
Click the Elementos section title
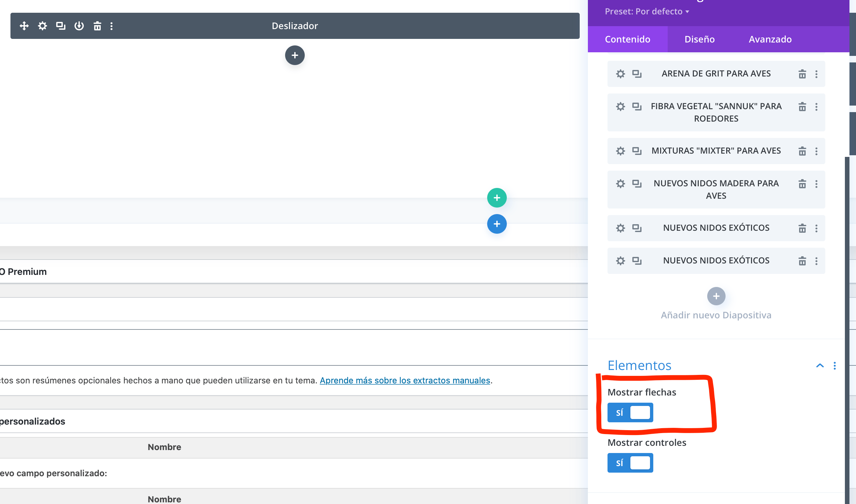pos(639,365)
